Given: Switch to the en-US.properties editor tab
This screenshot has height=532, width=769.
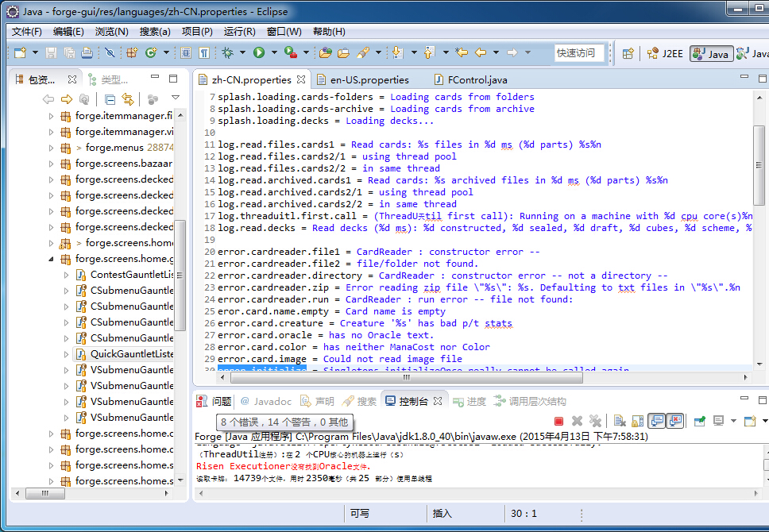Looking at the screenshot, I should click(x=369, y=79).
